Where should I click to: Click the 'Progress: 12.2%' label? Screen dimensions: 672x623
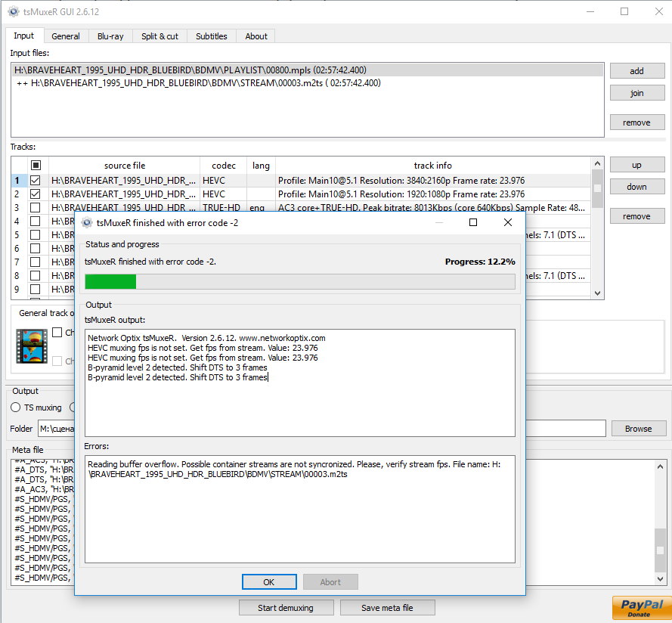(480, 262)
